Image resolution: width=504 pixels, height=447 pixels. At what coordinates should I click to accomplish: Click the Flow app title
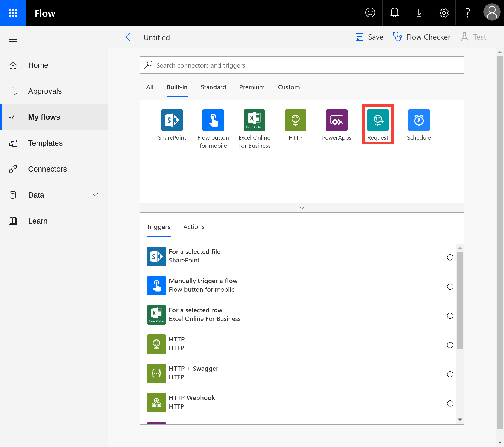pyautogui.click(x=45, y=13)
